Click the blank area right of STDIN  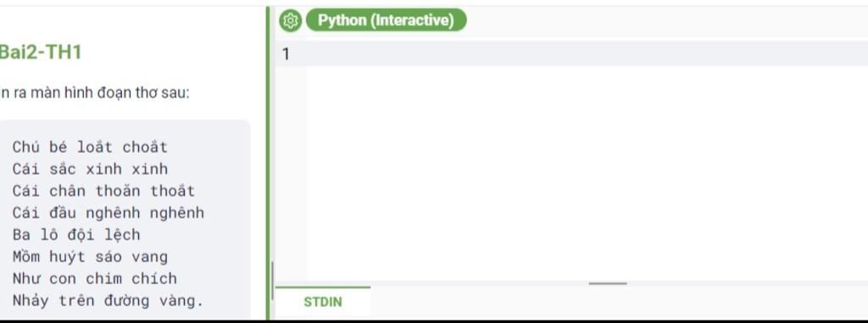(619, 302)
